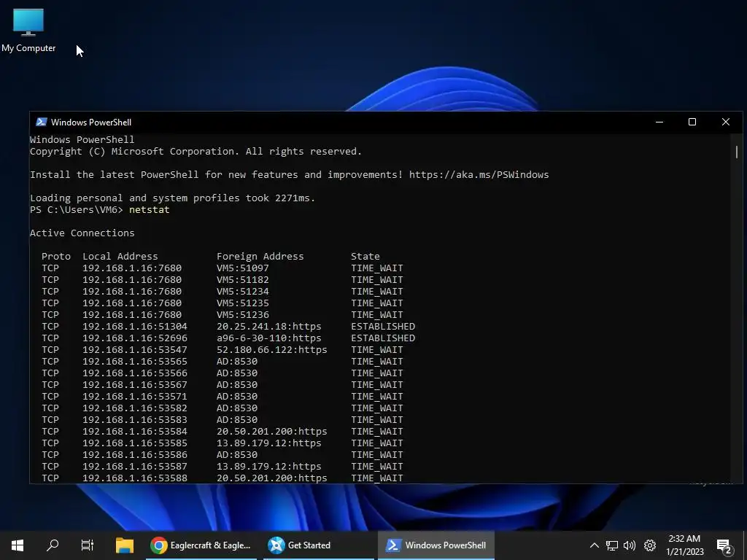The height and width of the screenshot is (560, 747).
Task: Close the PowerShell window
Action: pos(726,122)
